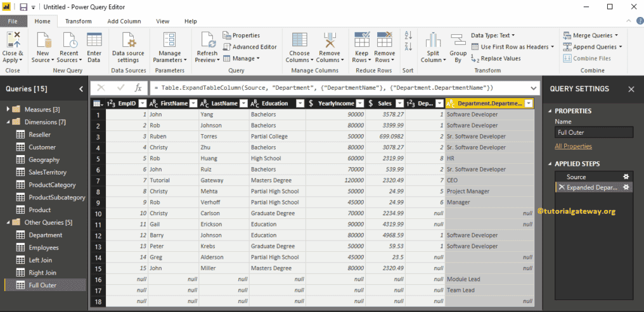Click the query Name field

pyautogui.click(x=593, y=132)
